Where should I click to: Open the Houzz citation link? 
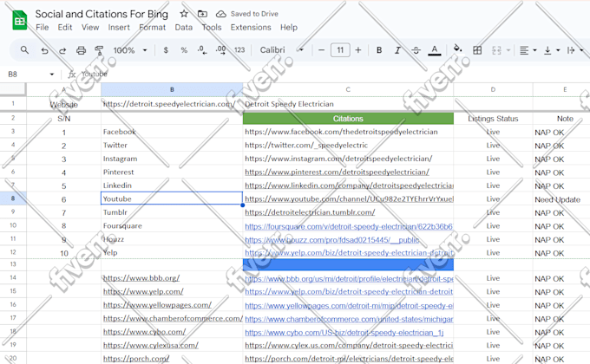(331, 240)
